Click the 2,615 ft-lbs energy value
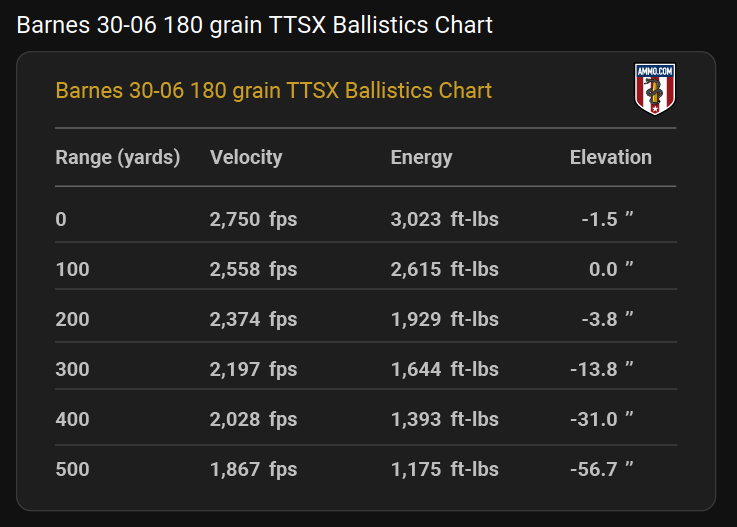Screen dimensions: 737x527 pos(445,269)
